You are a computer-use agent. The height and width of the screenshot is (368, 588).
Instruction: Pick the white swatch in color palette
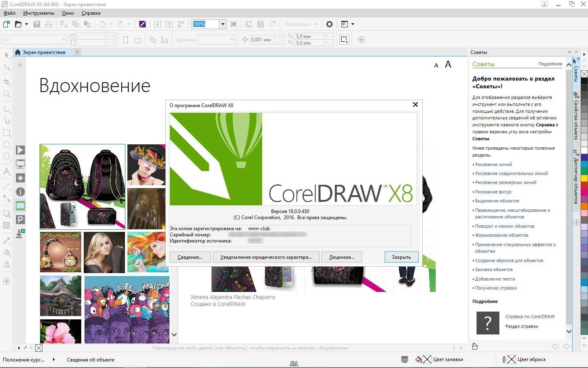pyautogui.click(x=584, y=150)
